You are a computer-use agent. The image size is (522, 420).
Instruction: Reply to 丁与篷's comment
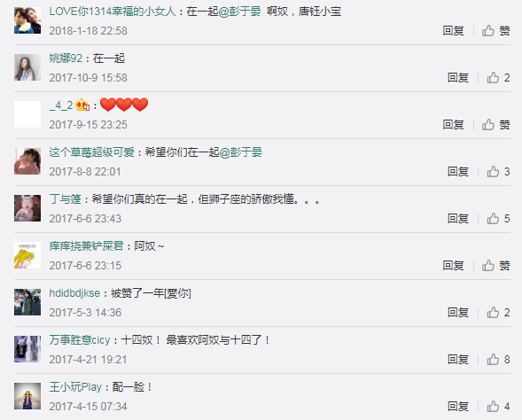click(x=458, y=218)
